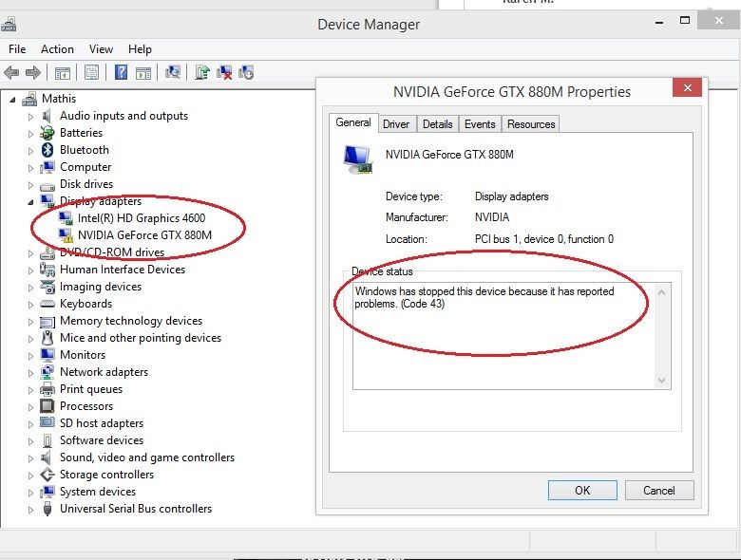Viewport: 741px width, 560px height.
Task: Toggle the Show/Hide Action Pane toolbar icon
Action: click(143, 73)
